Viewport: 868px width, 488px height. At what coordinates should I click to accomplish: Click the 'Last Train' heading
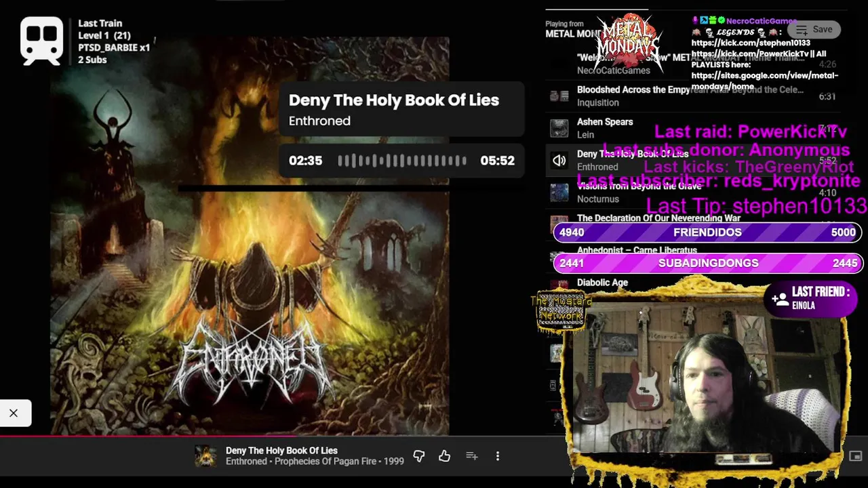click(x=100, y=24)
